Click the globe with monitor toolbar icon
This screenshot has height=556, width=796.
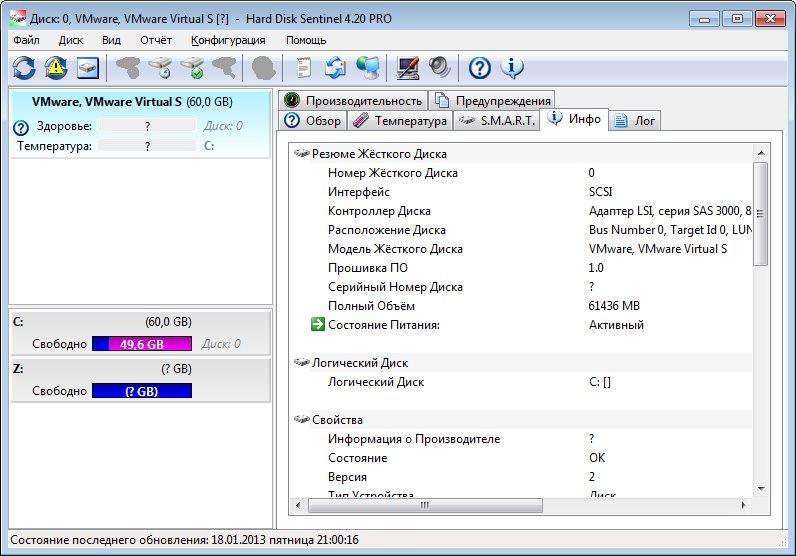point(368,68)
